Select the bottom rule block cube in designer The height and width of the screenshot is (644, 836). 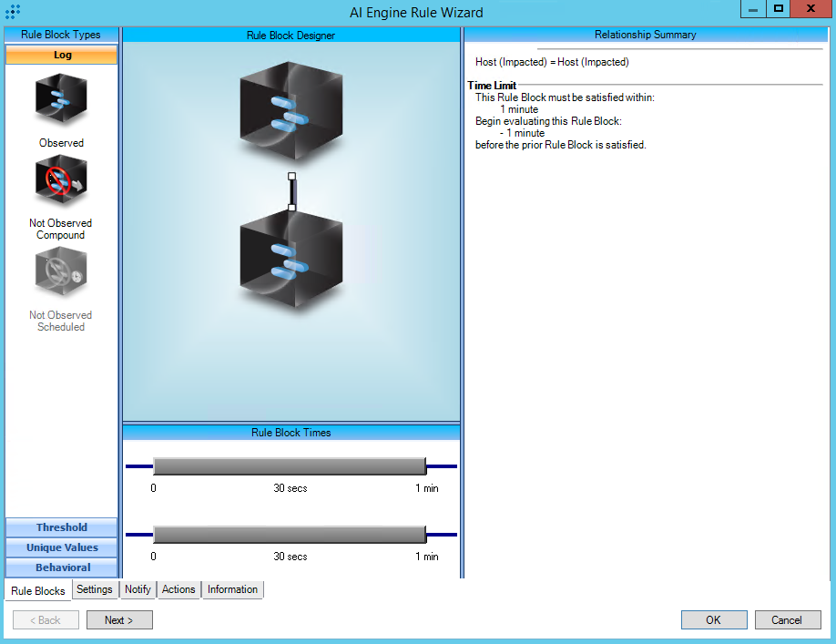291,260
